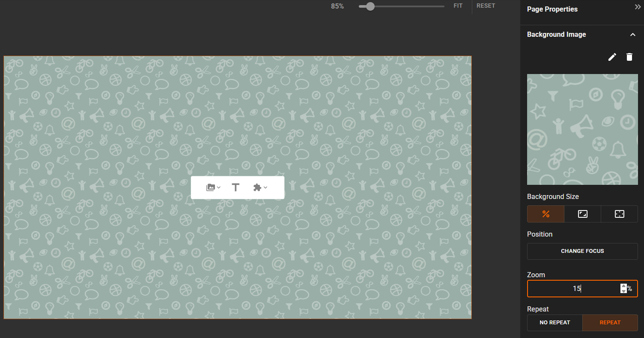Add text with the T icon
Image resolution: width=644 pixels, height=338 pixels.
coord(236,187)
